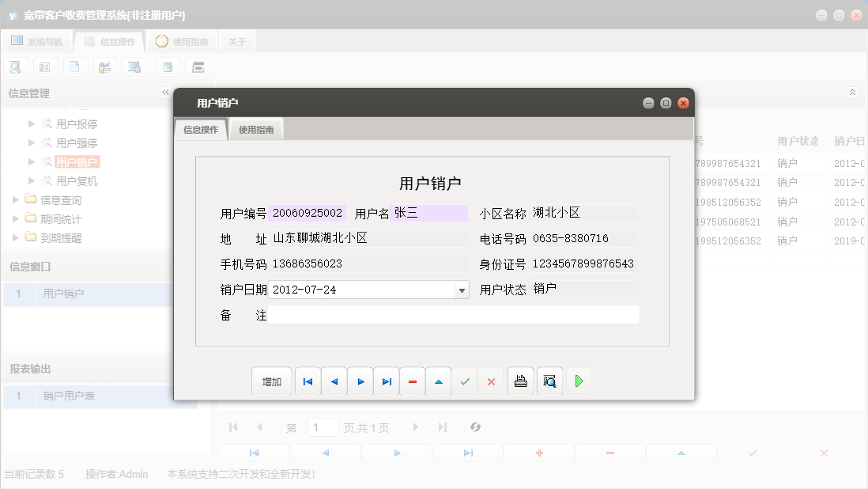Image resolution: width=868 pixels, height=489 pixels.
Task: Open the 销户日期 date picker dropdown
Action: point(461,290)
